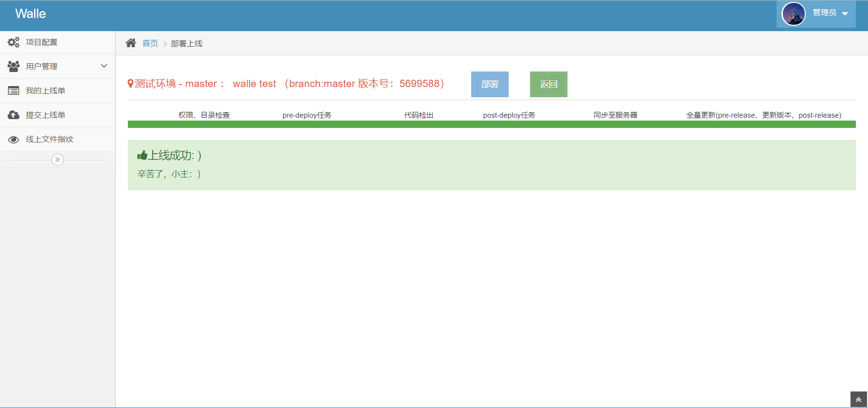Click the 部署上线 breadcrumb text

tap(187, 43)
